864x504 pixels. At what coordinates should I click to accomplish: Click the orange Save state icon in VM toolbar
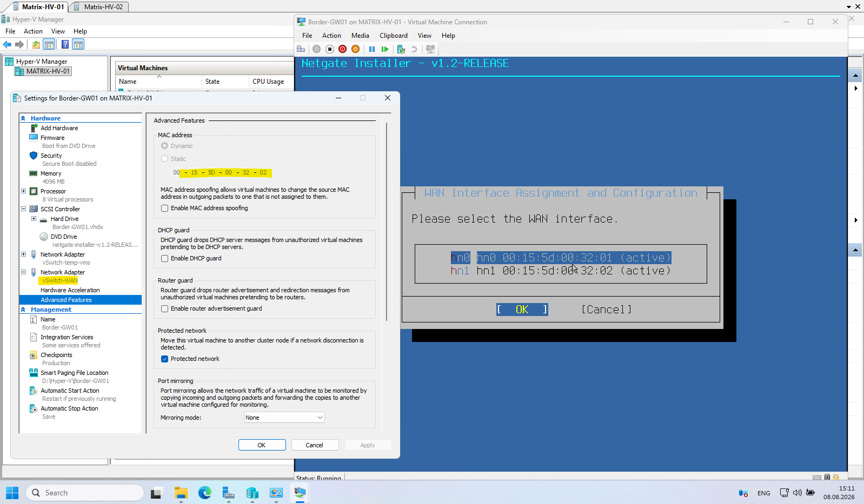(355, 49)
